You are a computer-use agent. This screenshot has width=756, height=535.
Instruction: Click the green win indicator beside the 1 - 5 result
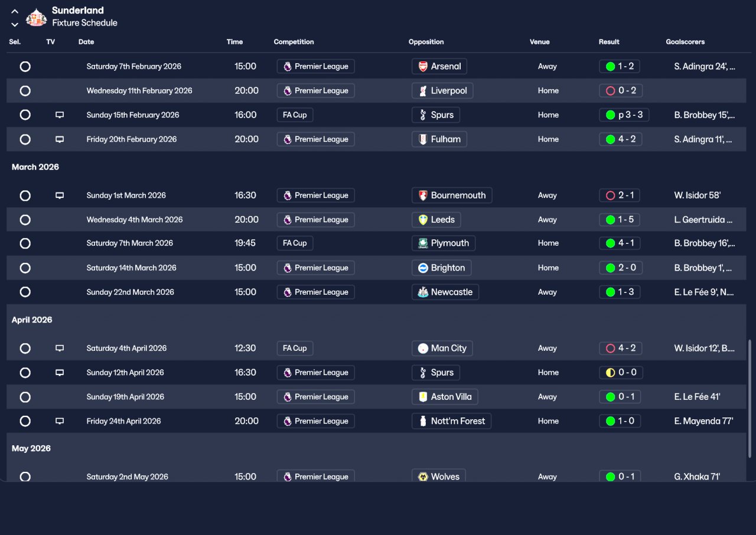coord(611,220)
